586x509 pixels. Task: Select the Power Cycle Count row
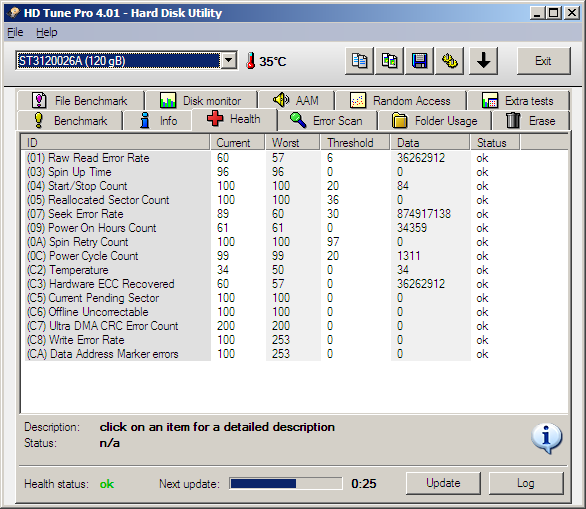[x=295, y=256]
